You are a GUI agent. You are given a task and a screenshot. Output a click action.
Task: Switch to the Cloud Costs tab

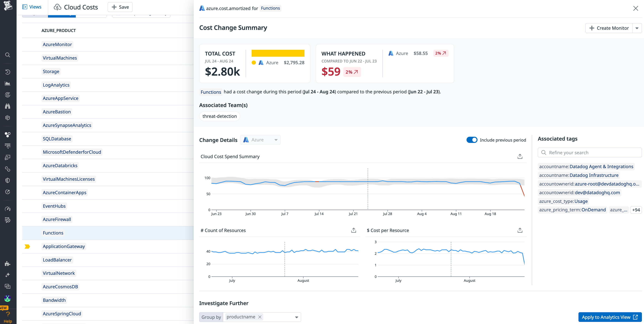coord(76,7)
